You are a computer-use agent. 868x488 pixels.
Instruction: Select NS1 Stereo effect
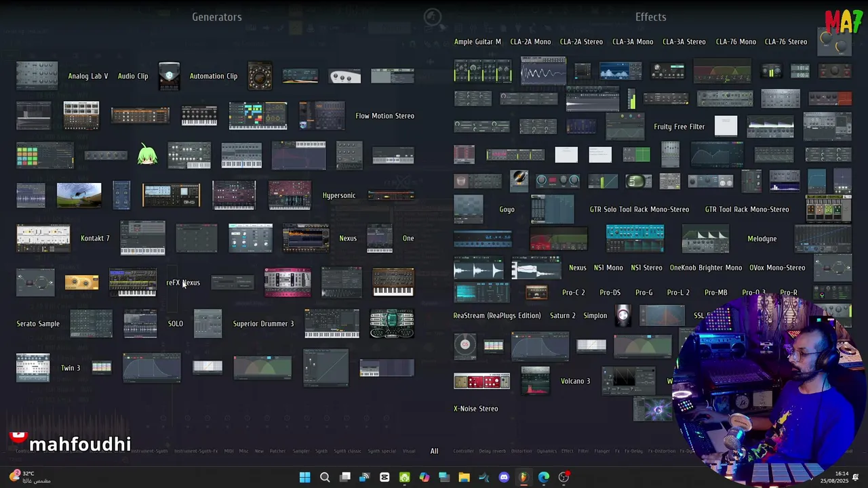[647, 268]
